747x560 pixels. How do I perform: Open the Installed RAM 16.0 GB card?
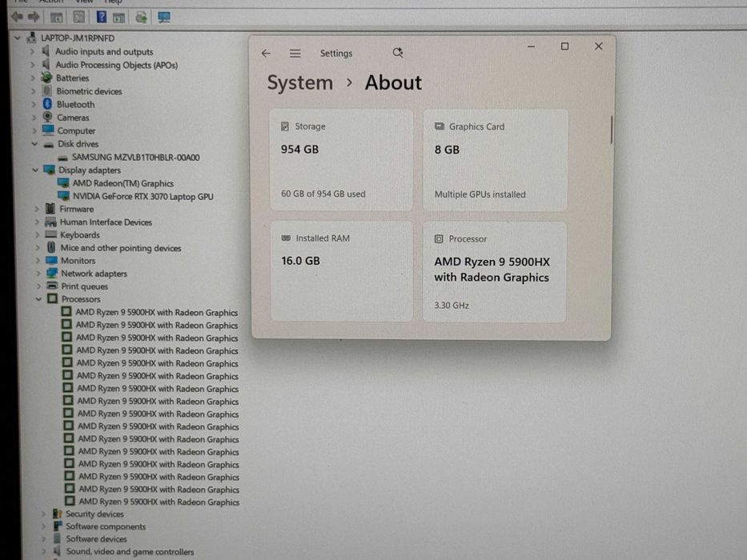click(342, 271)
